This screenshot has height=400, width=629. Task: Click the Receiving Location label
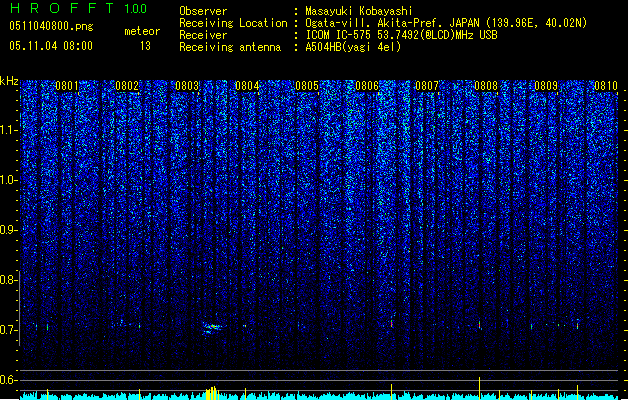click(x=233, y=23)
